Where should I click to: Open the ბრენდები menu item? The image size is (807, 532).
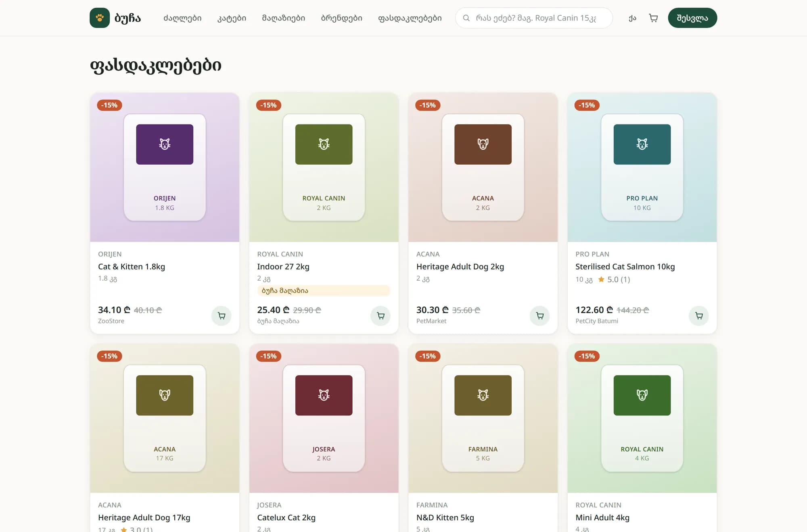[342, 18]
